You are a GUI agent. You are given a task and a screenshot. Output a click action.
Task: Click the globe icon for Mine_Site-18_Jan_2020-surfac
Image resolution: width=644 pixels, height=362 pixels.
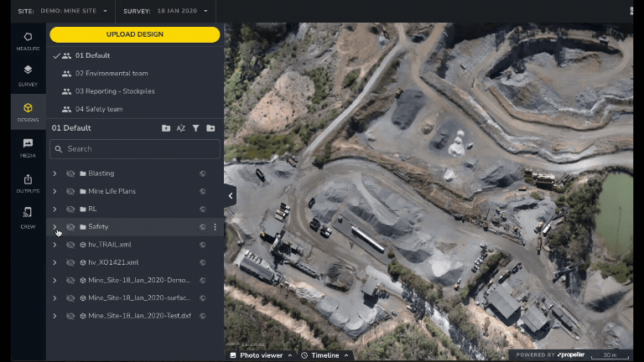point(202,298)
